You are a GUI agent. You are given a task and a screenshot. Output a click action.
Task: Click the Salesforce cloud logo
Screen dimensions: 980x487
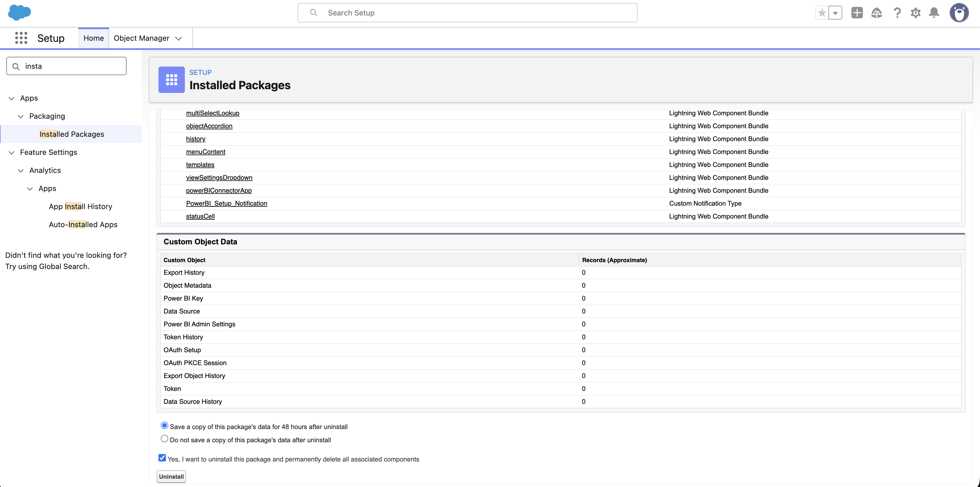20,13
